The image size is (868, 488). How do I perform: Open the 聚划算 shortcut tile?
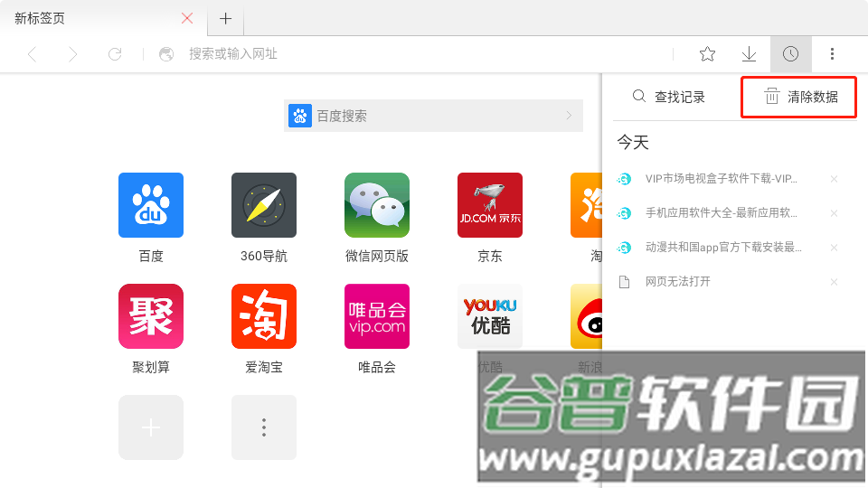[151, 316]
